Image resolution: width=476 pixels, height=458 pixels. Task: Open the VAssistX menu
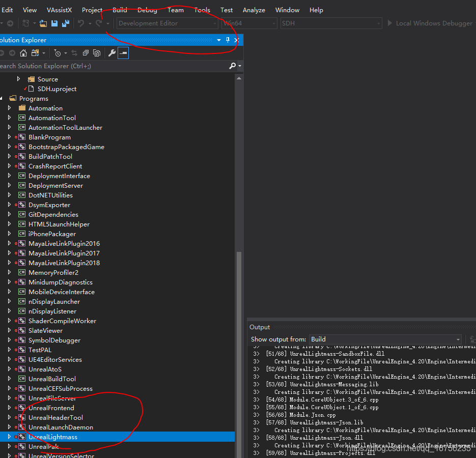pos(59,10)
